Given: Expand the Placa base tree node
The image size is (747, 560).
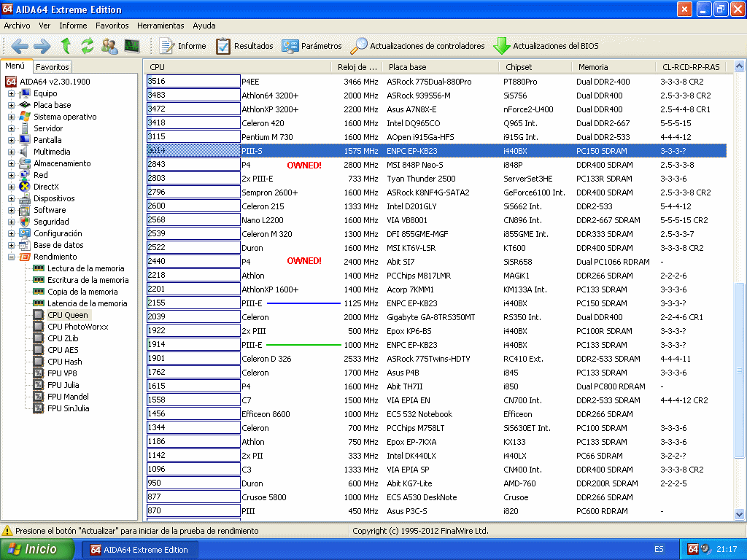Looking at the screenshot, I should click(x=11, y=105).
